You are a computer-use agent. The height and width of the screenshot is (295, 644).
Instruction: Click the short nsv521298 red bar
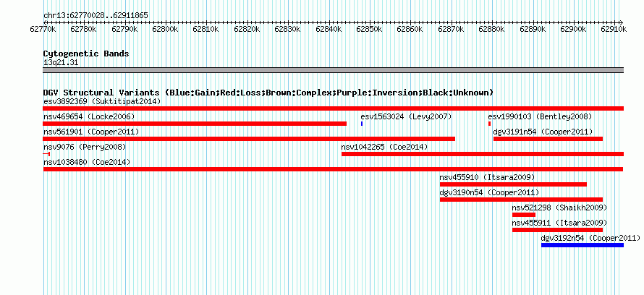tap(524, 215)
